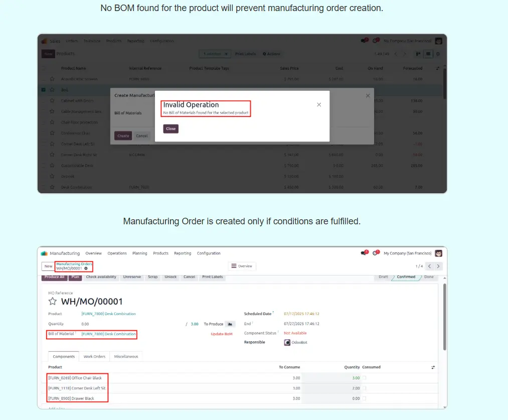Open the Operations menu dropdown

point(117,253)
